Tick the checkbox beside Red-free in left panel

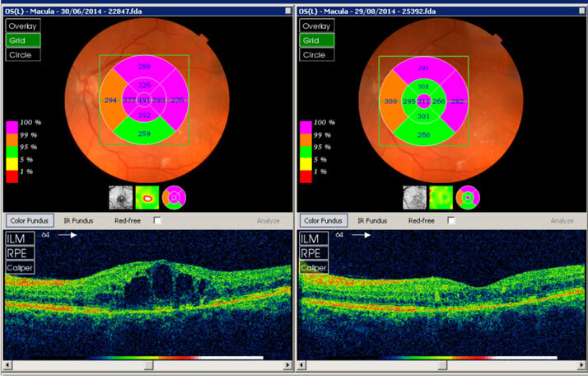(157, 220)
